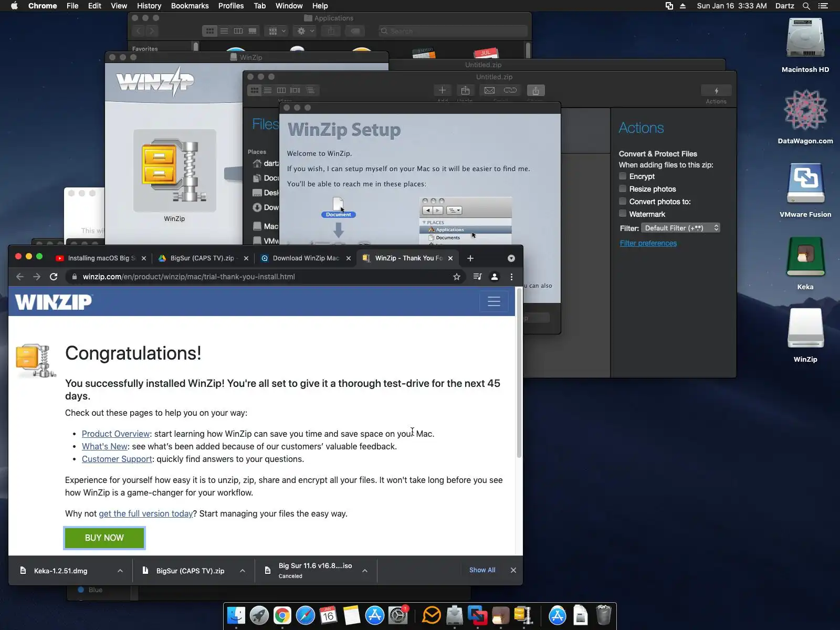The width and height of the screenshot is (840, 630).
Task: Open Safari compass icon in Dock
Action: (306, 615)
